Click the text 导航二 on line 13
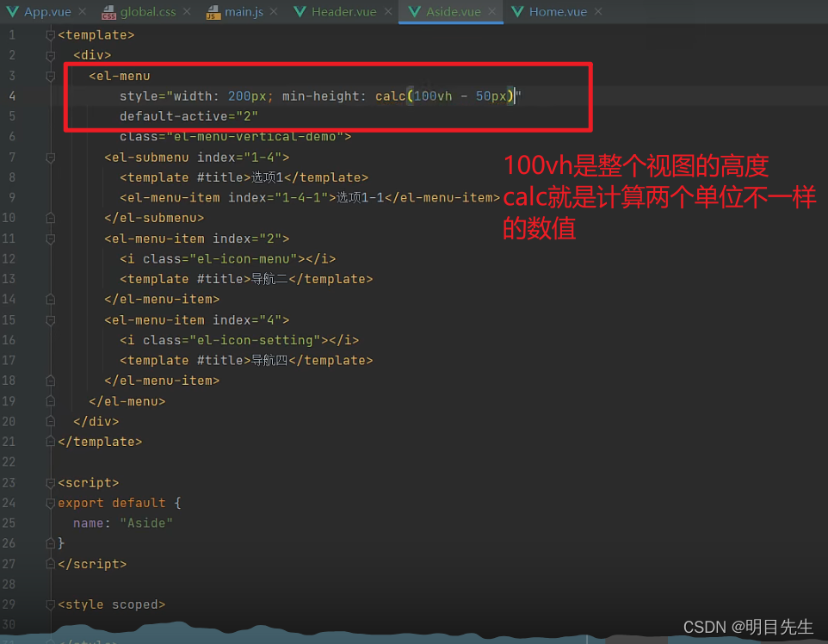This screenshot has height=644, width=828. [269, 279]
